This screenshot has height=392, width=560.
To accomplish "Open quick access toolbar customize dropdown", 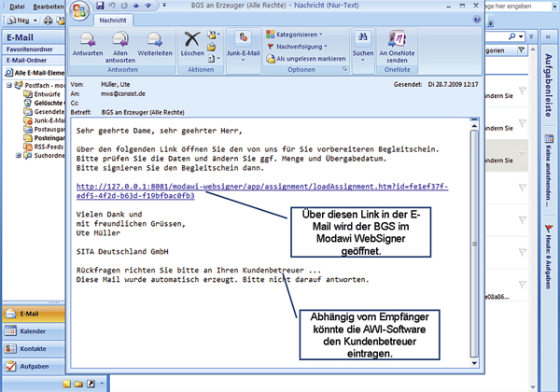I will 164,6.
